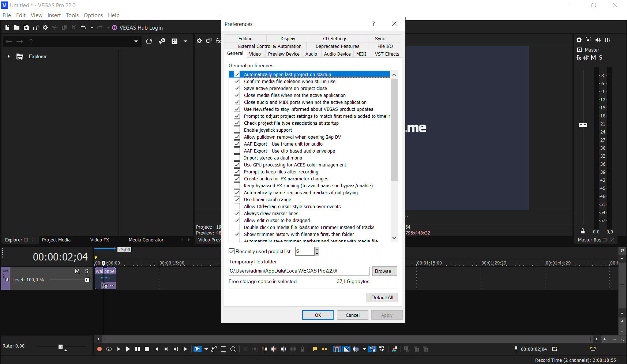Click down arrow of preferences list scrollbar
The width and height of the screenshot is (627, 364).
[x=394, y=238]
